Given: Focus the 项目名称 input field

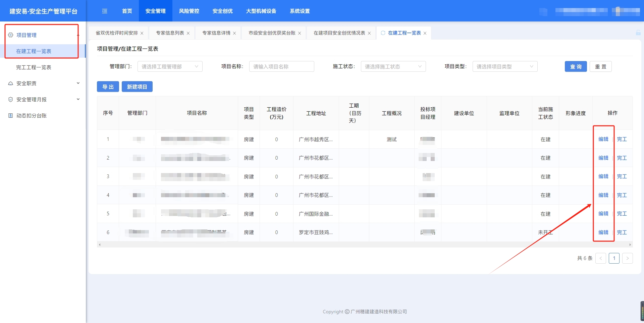Looking at the screenshot, I should [281, 66].
